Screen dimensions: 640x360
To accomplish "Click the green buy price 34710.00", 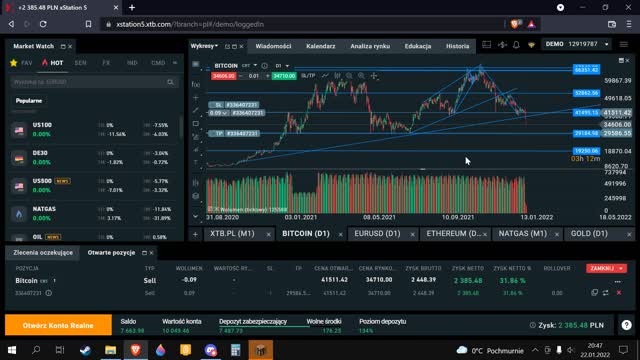I will 284,76.
